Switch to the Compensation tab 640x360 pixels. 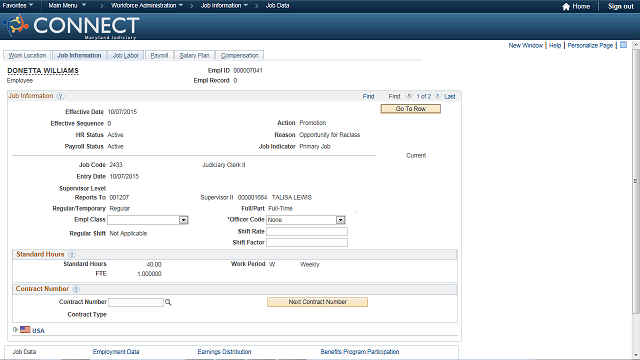point(240,55)
